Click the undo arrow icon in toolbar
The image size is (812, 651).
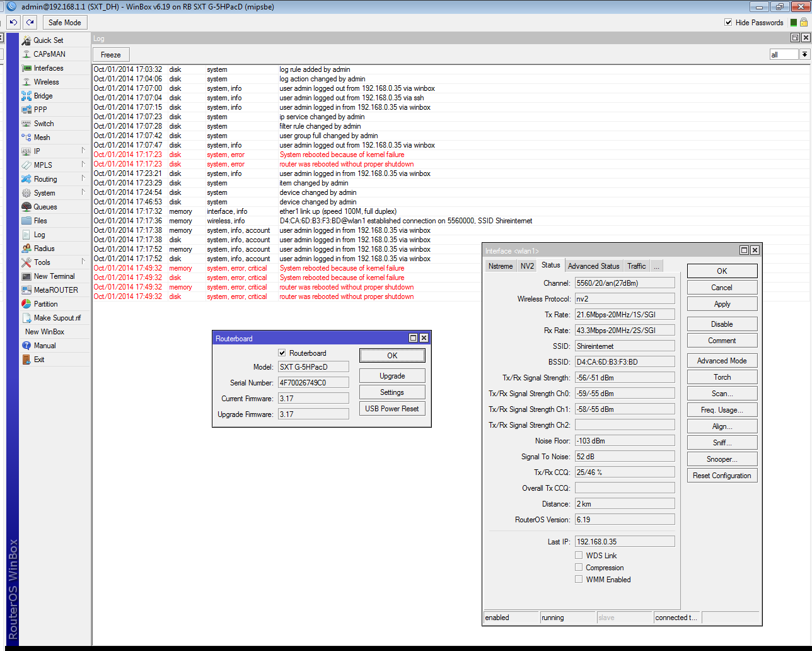pos(13,22)
